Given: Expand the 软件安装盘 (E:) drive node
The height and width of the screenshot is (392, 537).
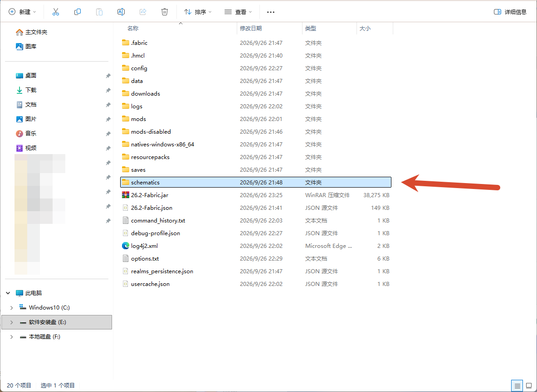Looking at the screenshot, I should click(x=12, y=322).
